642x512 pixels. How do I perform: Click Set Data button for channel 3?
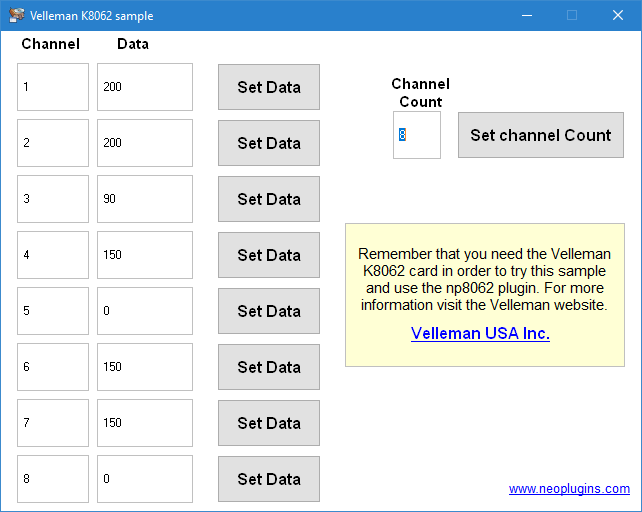point(269,199)
